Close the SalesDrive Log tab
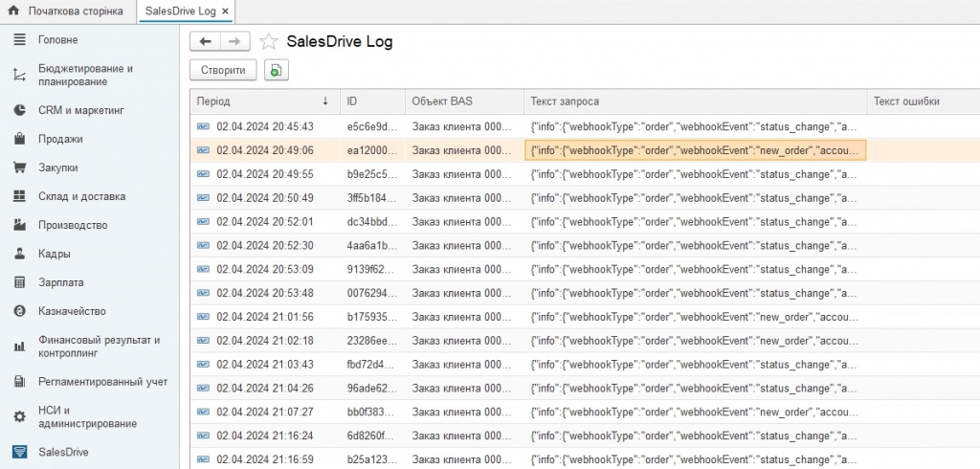The image size is (980, 469). [x=225, y=11]
